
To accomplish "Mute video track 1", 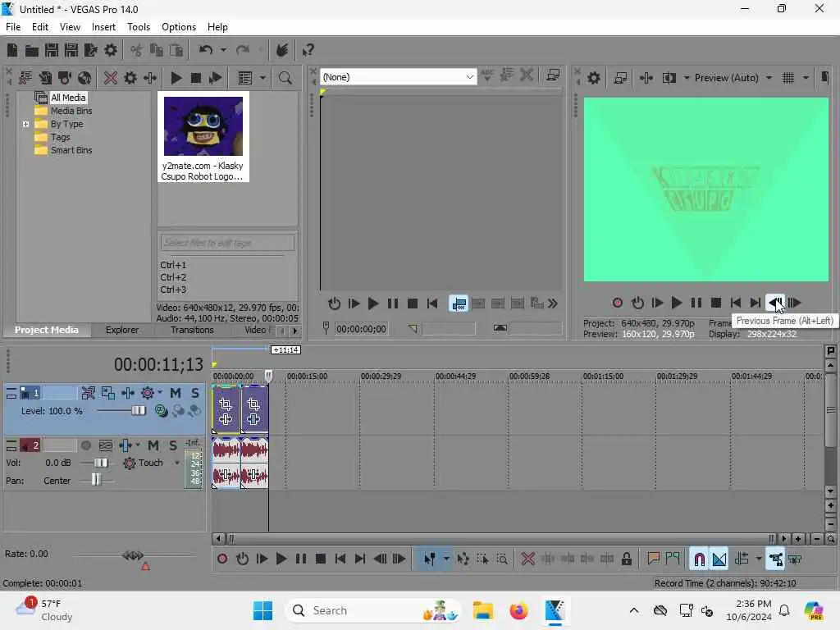I will (x=176, y=393).
